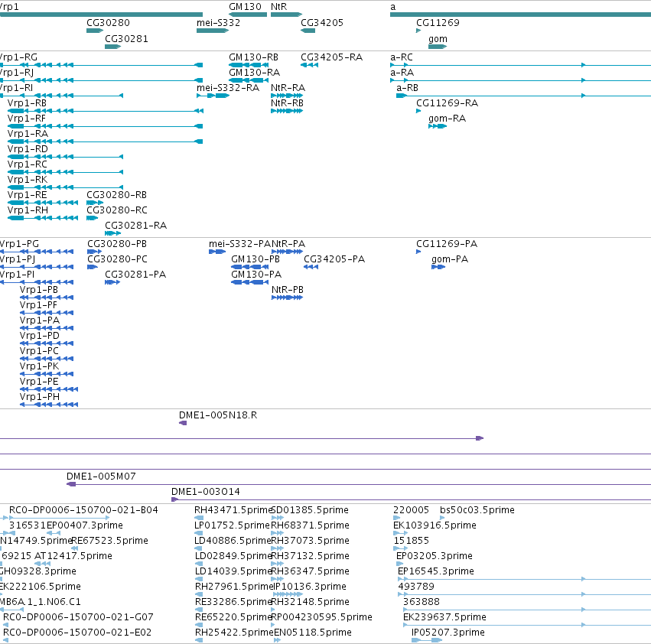Select the SD01385.5prime EST label
Image resolution: width=651 pixels, height=644 pixels.
tap(310, 510)
